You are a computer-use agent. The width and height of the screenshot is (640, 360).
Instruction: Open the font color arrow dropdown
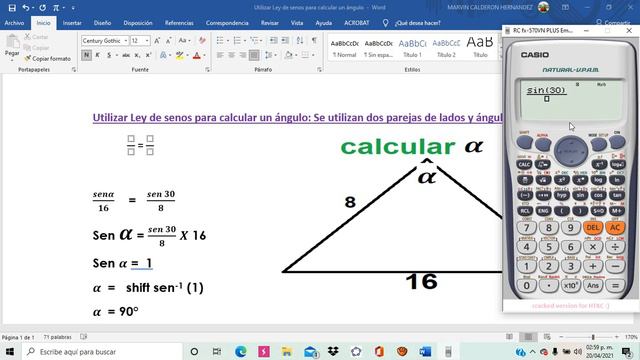coord(204,56)
